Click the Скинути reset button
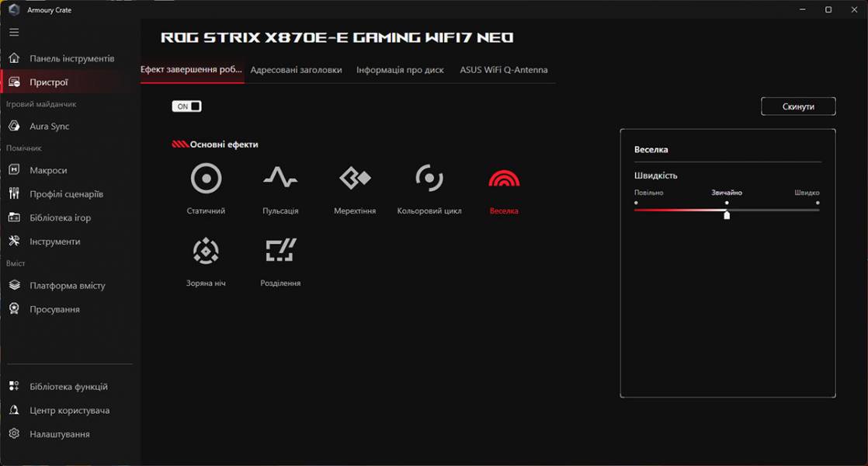The height and width of the screenshot is (466, 868). 798,106
